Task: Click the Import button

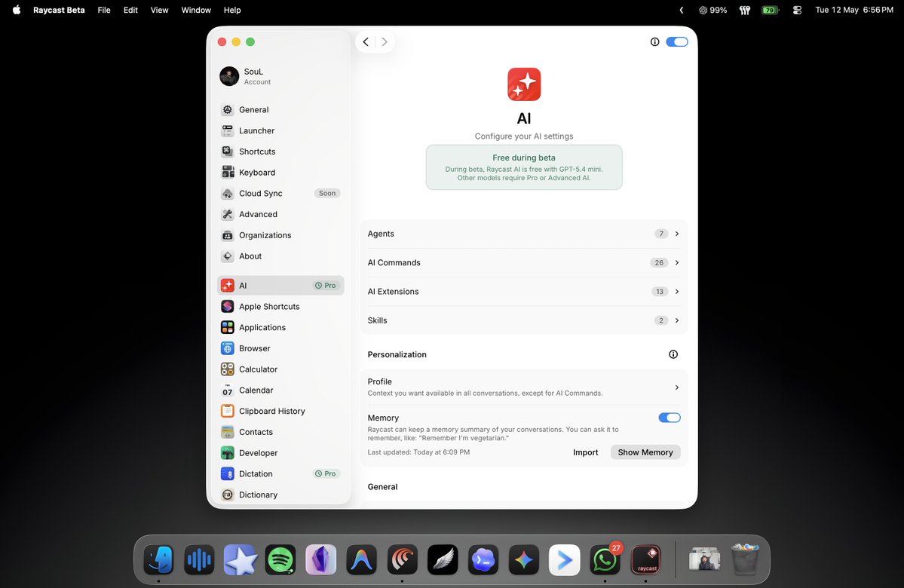Action: pos(585,452)
